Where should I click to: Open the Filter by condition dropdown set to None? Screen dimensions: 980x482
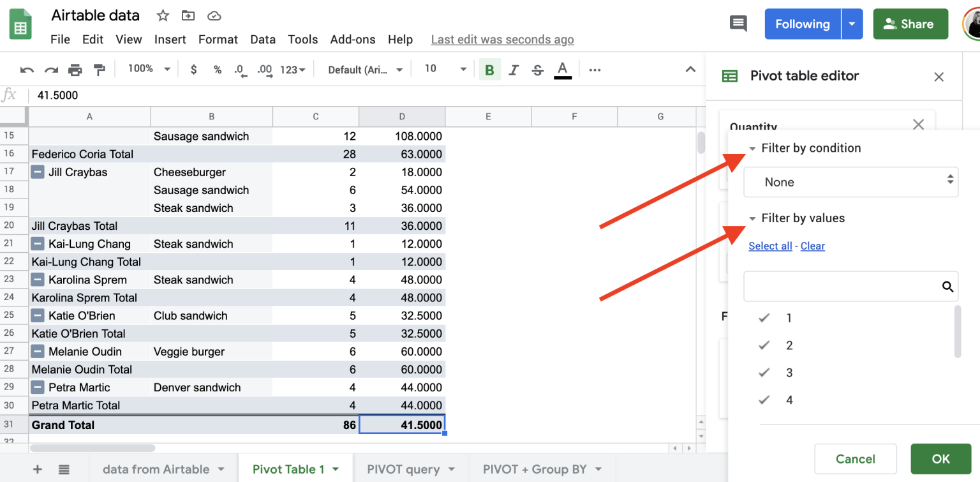(850, 182)
